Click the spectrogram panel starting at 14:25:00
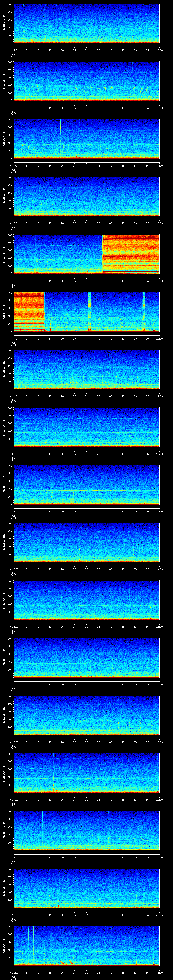 coord(87,658)
